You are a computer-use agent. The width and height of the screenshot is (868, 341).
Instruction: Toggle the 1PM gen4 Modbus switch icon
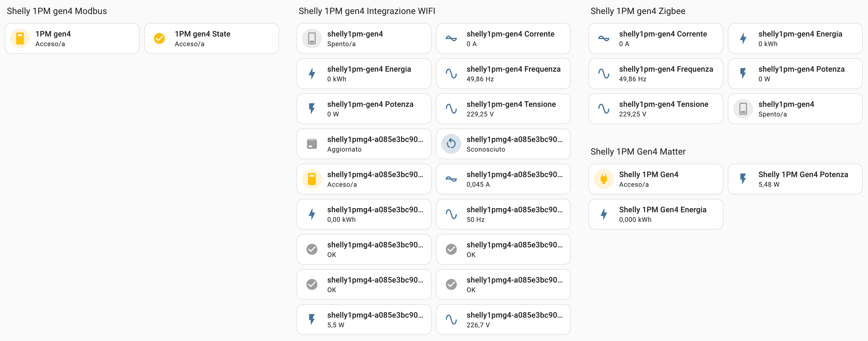20,39
